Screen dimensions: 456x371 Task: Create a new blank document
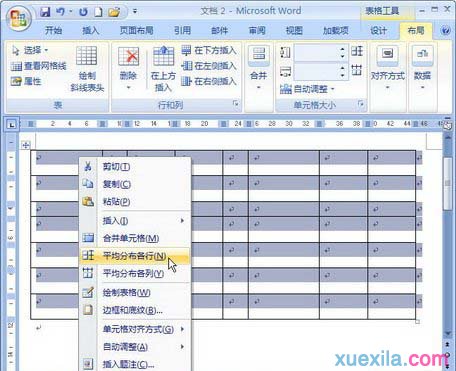coord(98,12)
